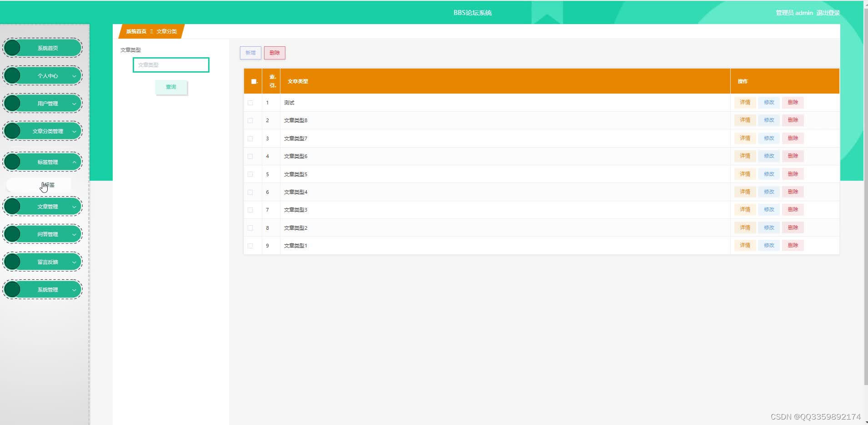This screenshot has width=868, height=425.
Task: Click 修改 for row 文章类型8
Action: click(769, 120)
